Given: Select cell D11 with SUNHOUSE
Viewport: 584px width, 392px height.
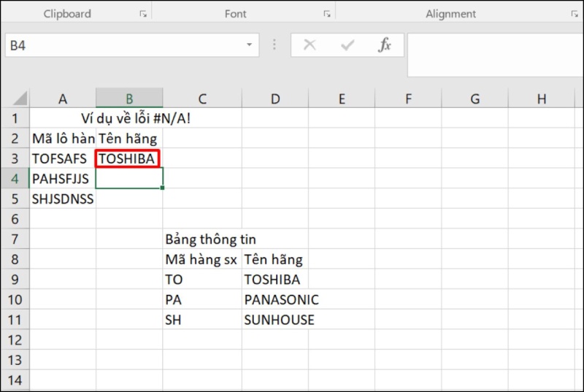Looking at the screenshot, I should 274,320.
